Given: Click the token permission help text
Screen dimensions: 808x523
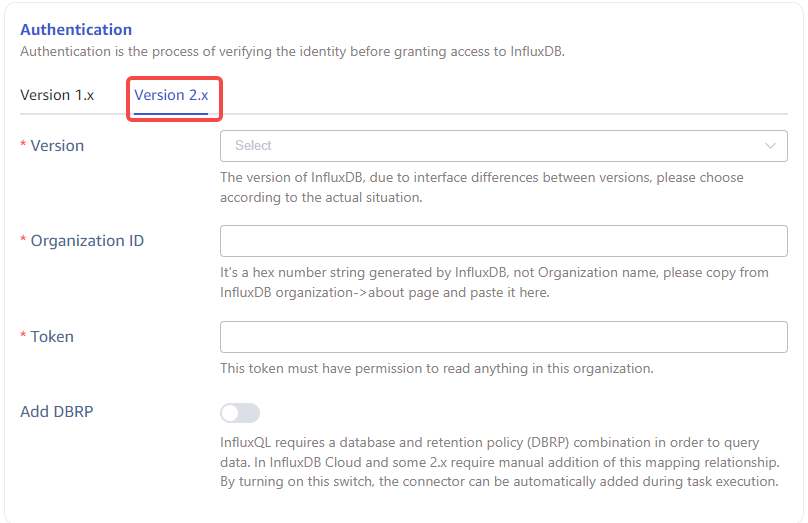Looking at the screenshot, I should [x=436, y=368].
